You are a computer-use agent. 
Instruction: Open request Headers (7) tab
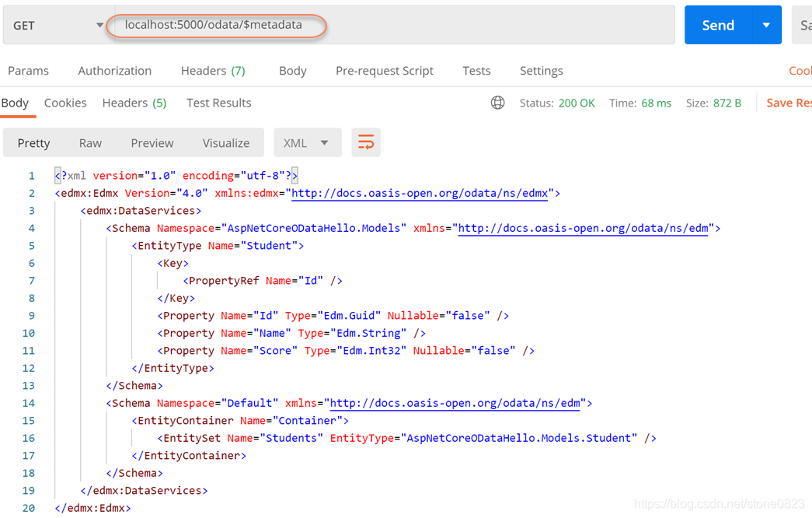(x=213, y=71)
